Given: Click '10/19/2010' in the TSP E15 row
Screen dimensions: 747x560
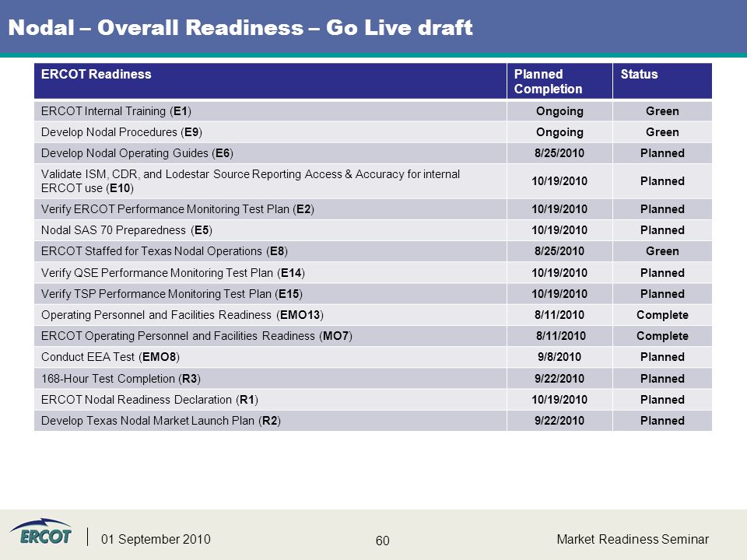Looking at the screenshot, I should click(x=559, y=294).
